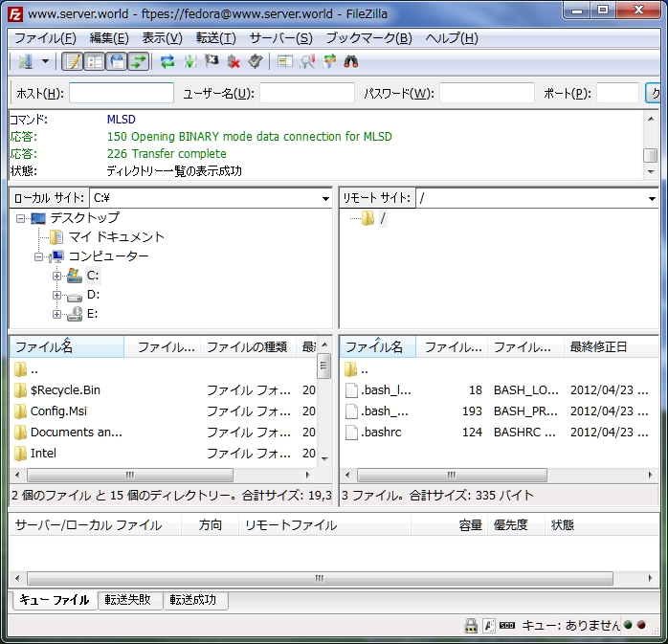Open the ローカル サイト path dropdown

click(325, 198)
